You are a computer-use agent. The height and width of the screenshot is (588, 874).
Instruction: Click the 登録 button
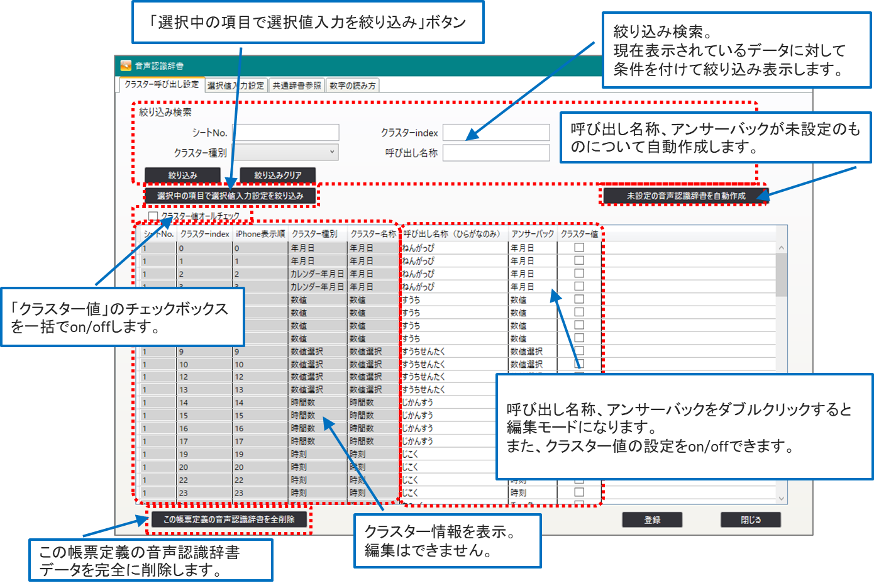click(x=652, y=520)
